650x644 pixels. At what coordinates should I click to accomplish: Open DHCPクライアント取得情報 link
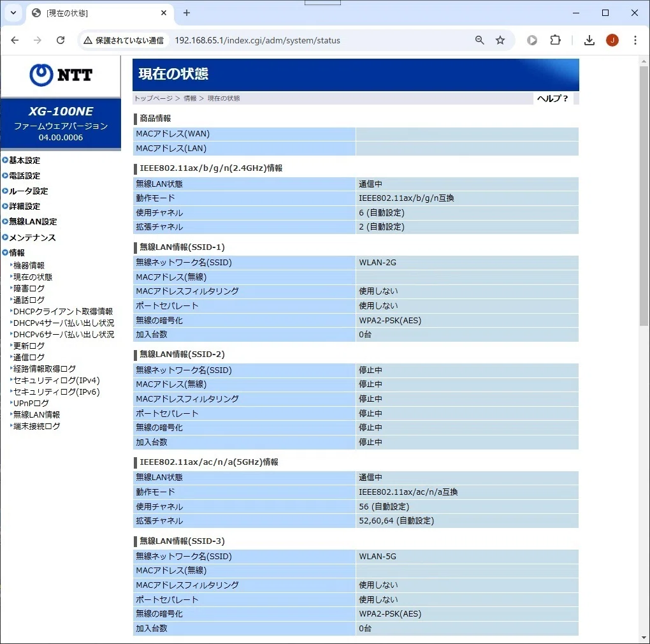(63, 311)
